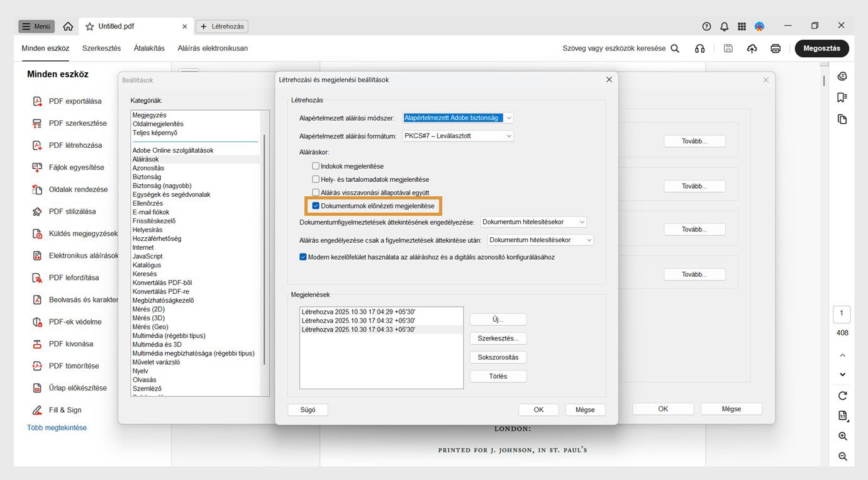The image size is (868, 480).
Task: Click the search magnifier icon
Action: (x=675, y=48)
